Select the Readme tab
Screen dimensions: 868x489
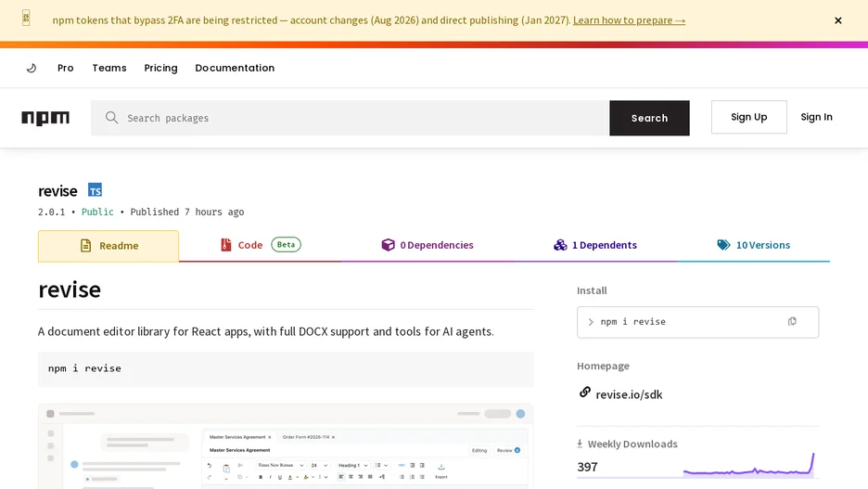pos(108,246)
